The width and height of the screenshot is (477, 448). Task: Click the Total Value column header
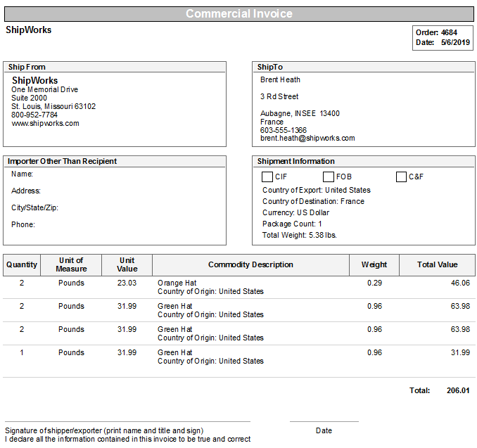[437, 265]
